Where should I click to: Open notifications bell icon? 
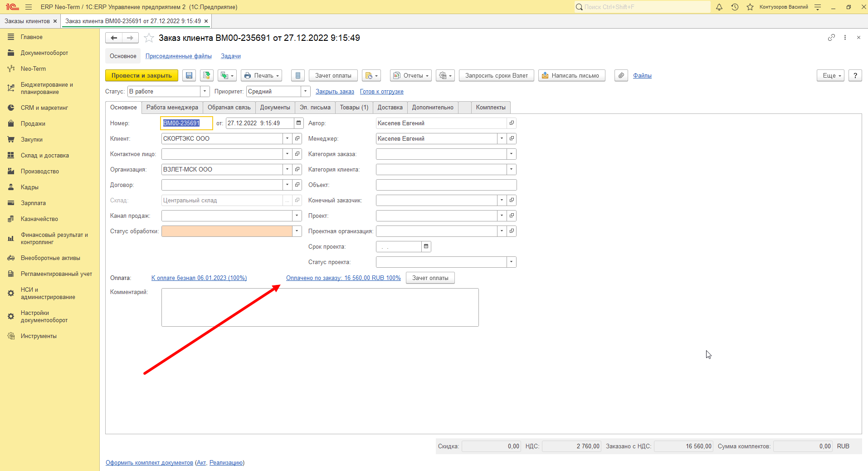[x=719, y=7]
